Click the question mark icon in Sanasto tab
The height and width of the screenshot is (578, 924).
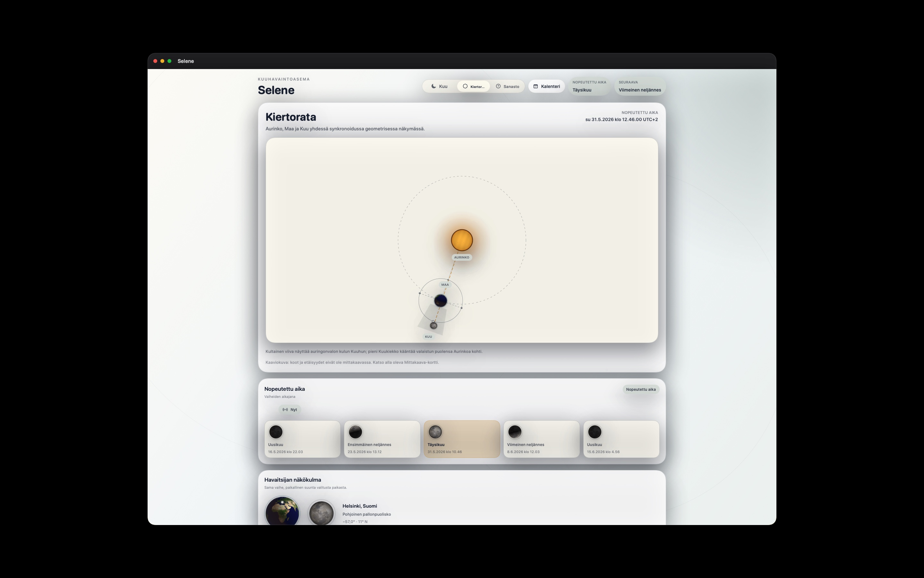(498, 86)
